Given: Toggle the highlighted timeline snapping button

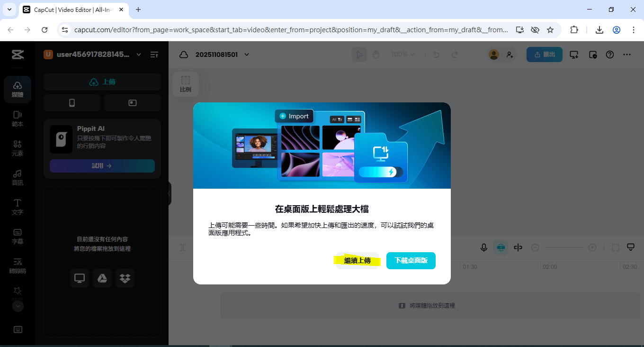Looking at the screenshot, I should tap(501, 247).
